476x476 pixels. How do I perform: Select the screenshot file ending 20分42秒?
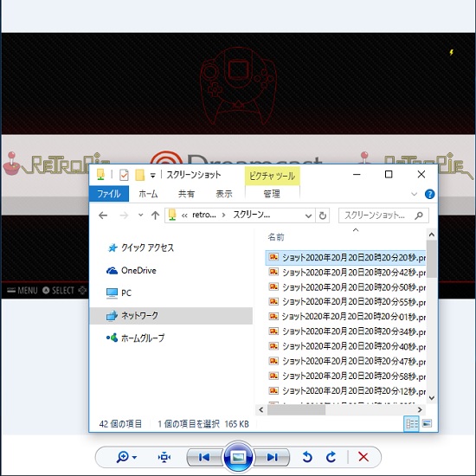click(x=346, y=273)
